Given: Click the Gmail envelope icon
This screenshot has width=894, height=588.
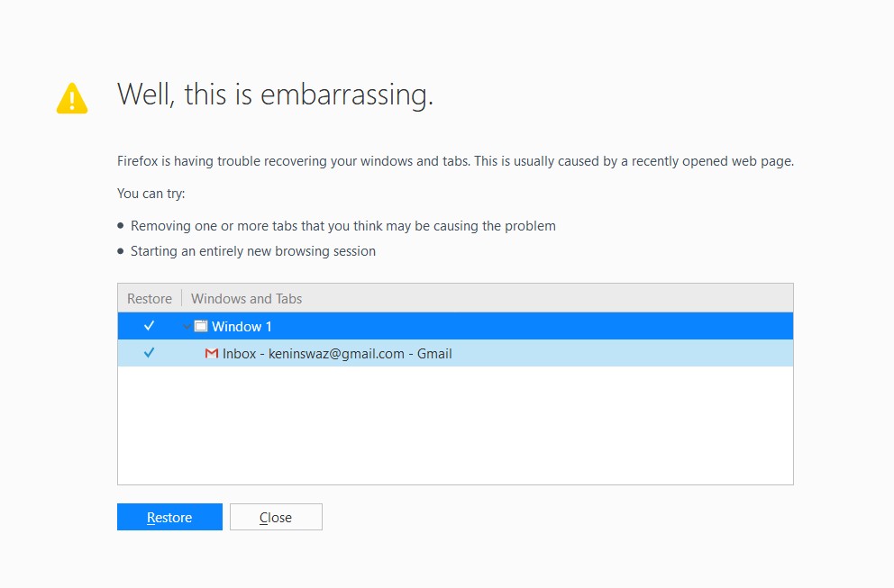Looking at the screenshot, I should click(x=212, y=354).
